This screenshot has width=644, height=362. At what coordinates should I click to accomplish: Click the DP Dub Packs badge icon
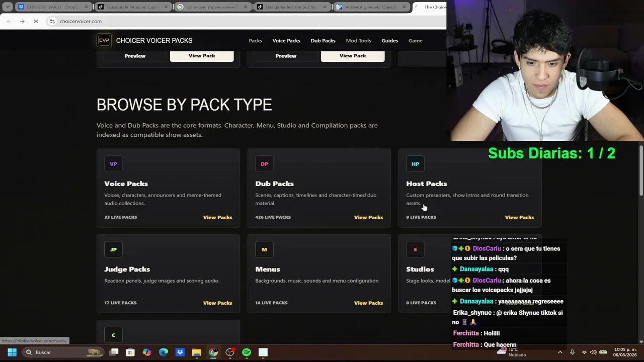(264, 164)
